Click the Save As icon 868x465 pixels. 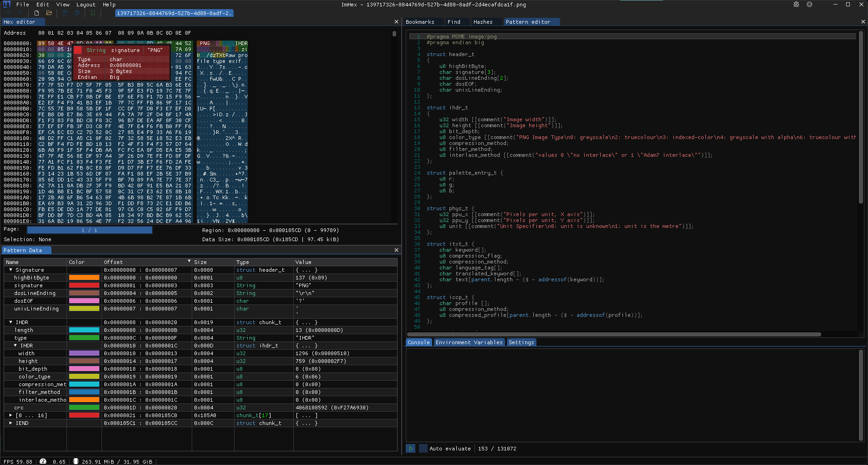coord(77,13)
